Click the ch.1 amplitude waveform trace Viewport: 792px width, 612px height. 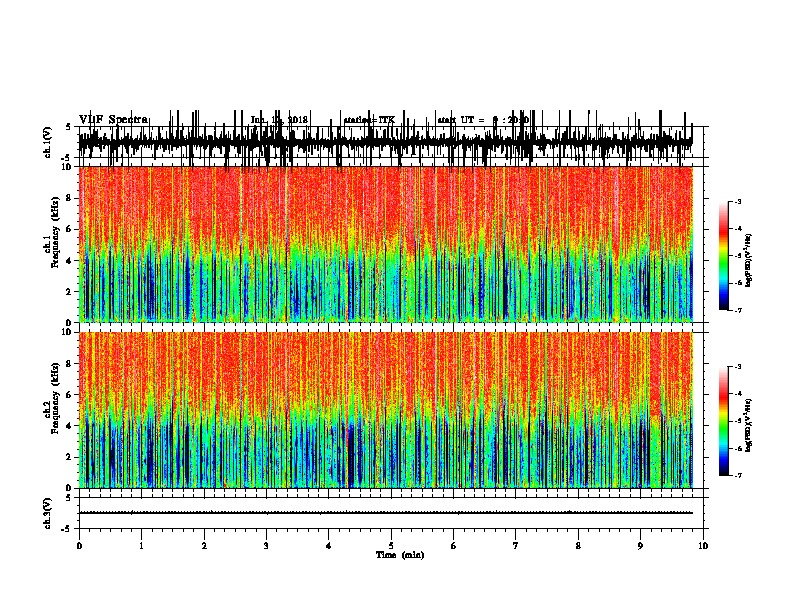[385, 140]
